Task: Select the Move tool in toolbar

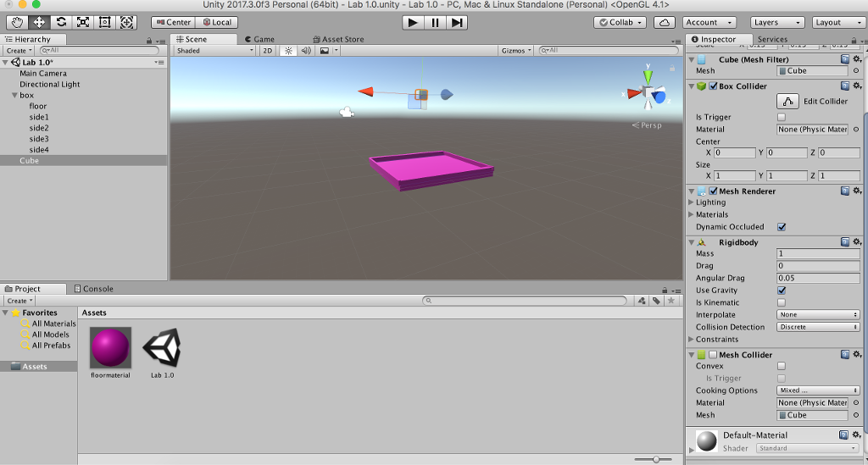Action: pyautogui.click(x=39, y=22)
